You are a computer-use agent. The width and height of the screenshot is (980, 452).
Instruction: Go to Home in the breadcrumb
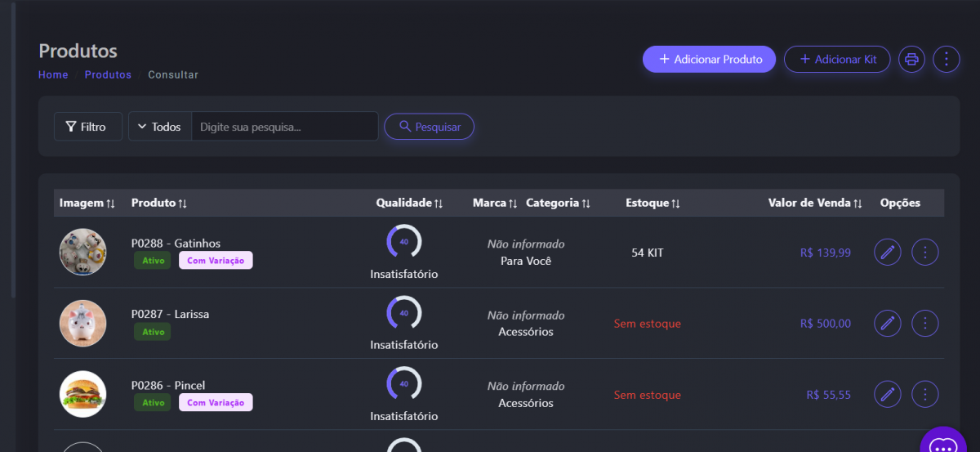pos(53,75)
